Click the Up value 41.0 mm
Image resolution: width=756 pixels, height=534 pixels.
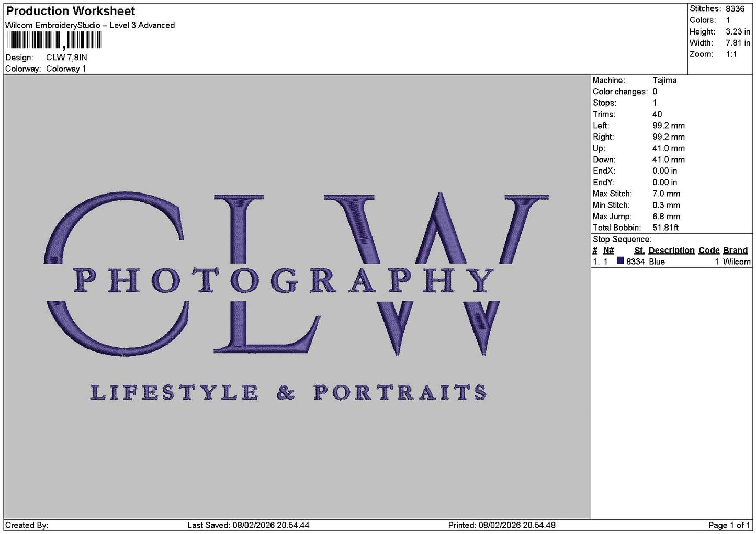pyautogui.click(x=669, y=149)
